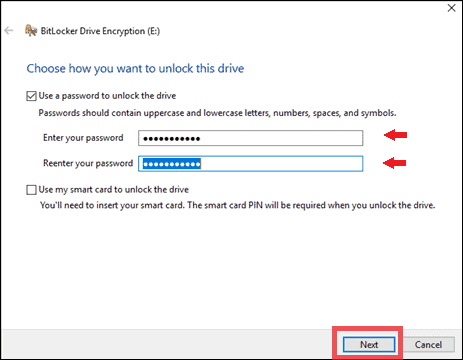The height and width of the screenshot is (360, 463).
Task: Click the 'BitLocker Drive Encryption (E:)' title text
Action: (x=100, y=31)
